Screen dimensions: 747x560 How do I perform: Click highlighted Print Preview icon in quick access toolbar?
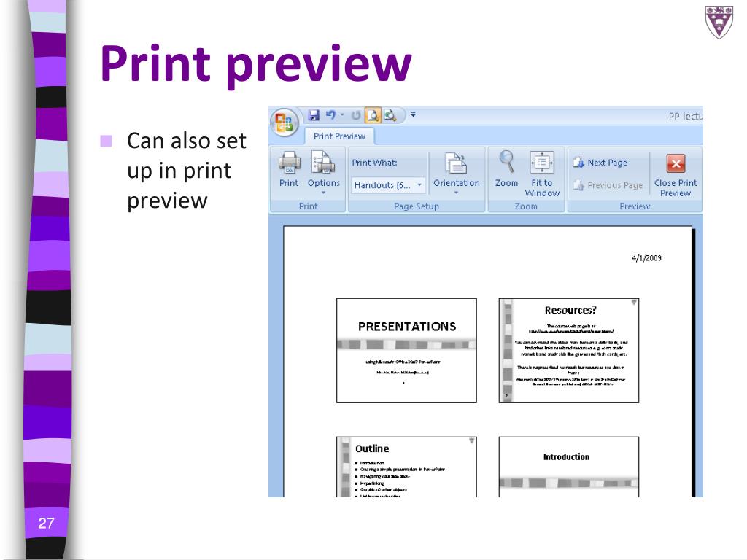[x=373, y=115]
